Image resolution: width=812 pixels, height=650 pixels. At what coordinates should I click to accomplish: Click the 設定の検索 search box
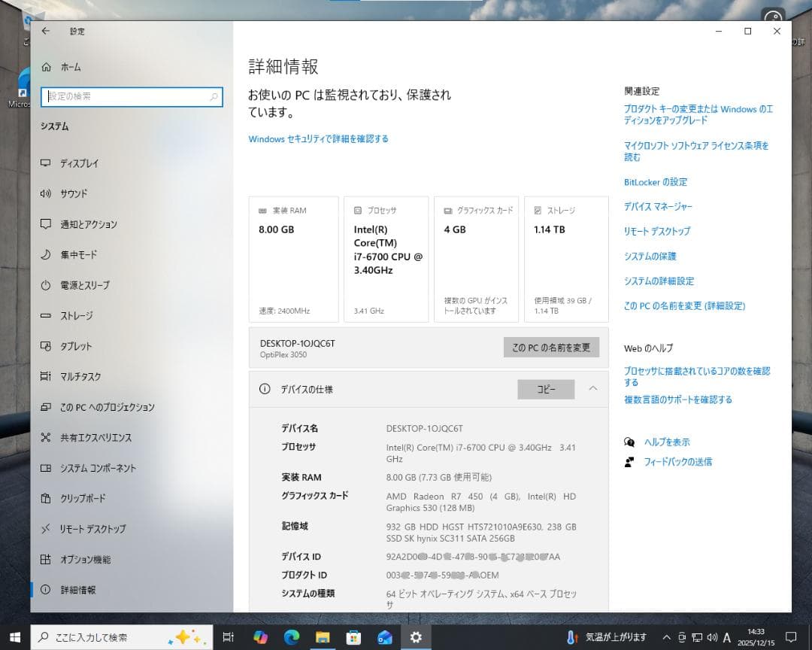[x=132, y=97]
